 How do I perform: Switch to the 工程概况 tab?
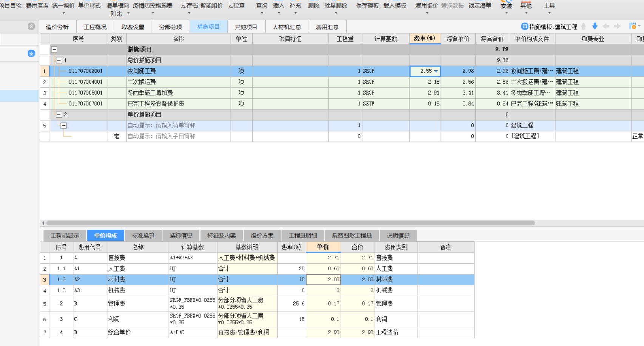[95, 27]
